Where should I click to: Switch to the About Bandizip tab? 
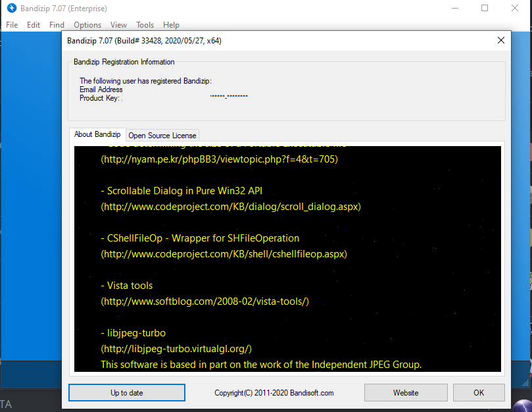tap(97, 134)
